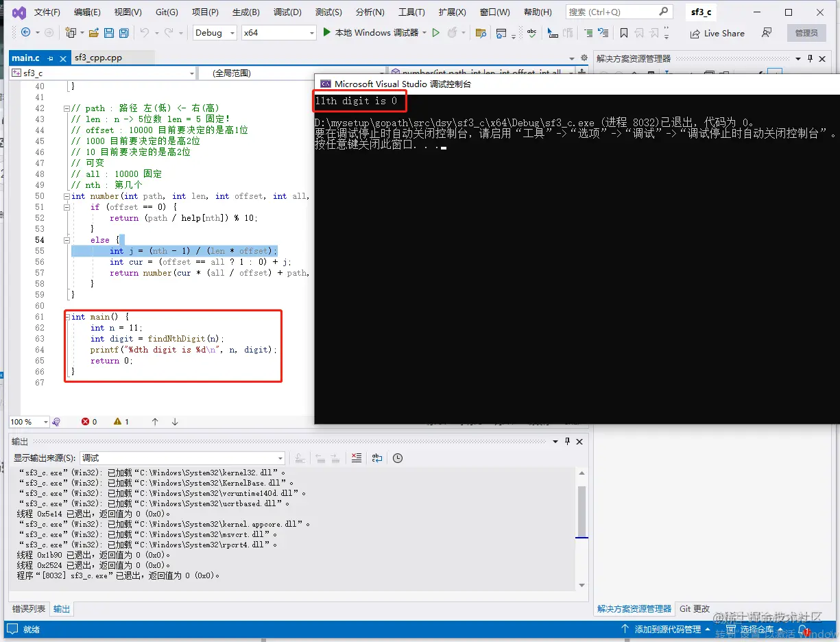Click the editor settings gear icon
This screenshot has width=840, height=642.
pos(584,58)
